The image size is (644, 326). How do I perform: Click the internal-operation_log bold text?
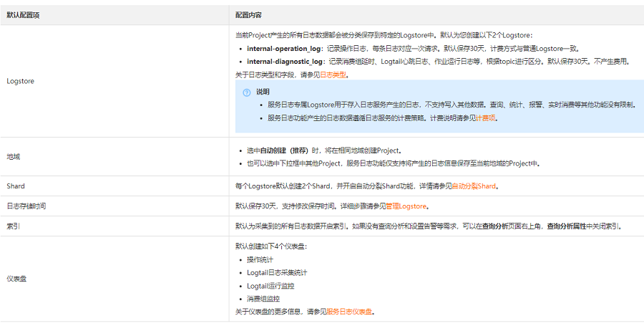(x=283, y=49)
